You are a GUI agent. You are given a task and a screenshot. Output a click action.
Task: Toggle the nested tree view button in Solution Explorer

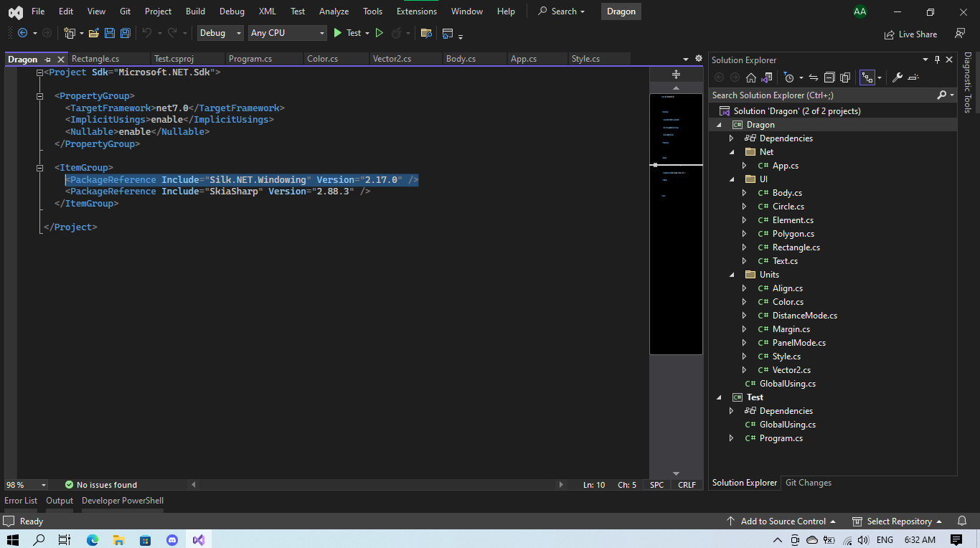click(x=867, y=77)
